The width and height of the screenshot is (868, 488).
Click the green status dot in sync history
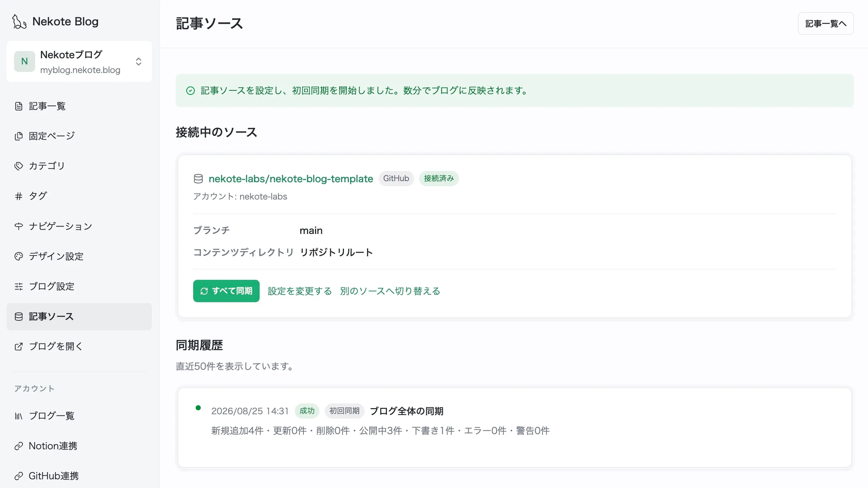pyautogui.click(x=198, y=408)
